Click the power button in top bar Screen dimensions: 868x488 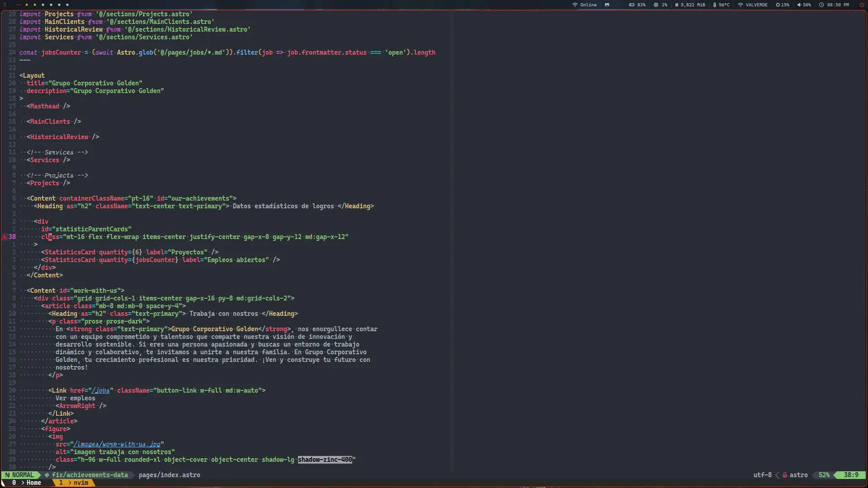862,5
